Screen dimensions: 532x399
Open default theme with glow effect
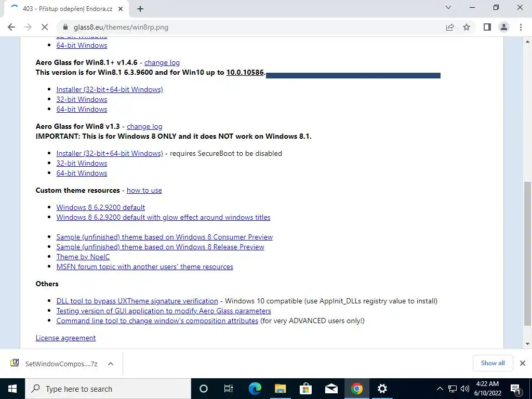(164, 217)
